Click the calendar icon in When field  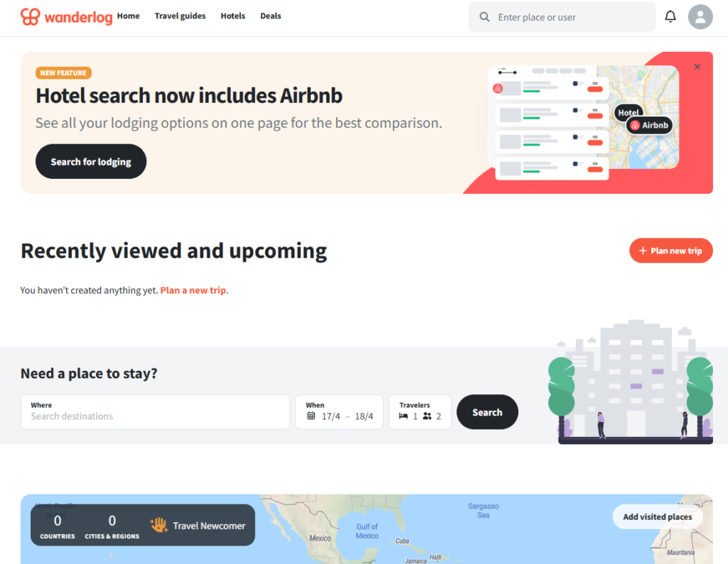(311, 416)
